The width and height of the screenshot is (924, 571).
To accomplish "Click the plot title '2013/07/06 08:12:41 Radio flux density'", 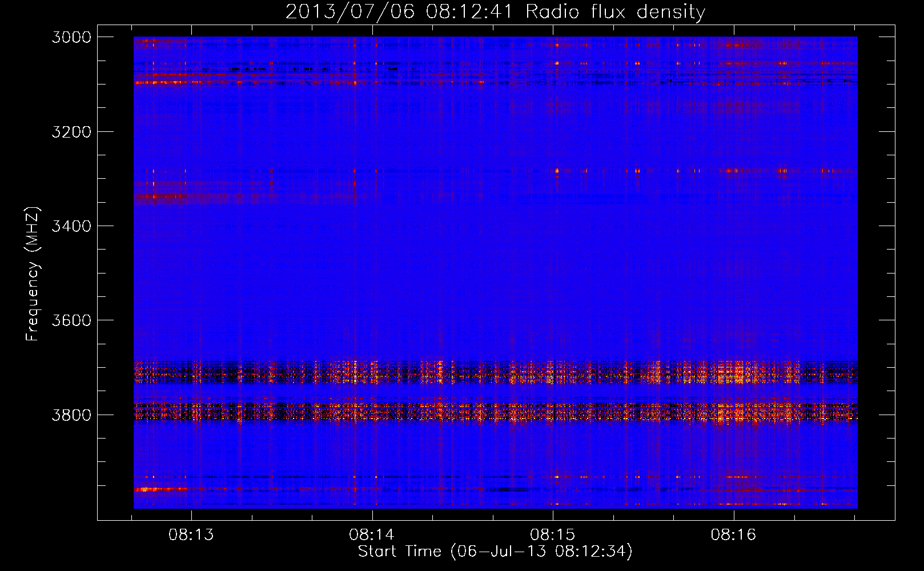I will point(495,12).
